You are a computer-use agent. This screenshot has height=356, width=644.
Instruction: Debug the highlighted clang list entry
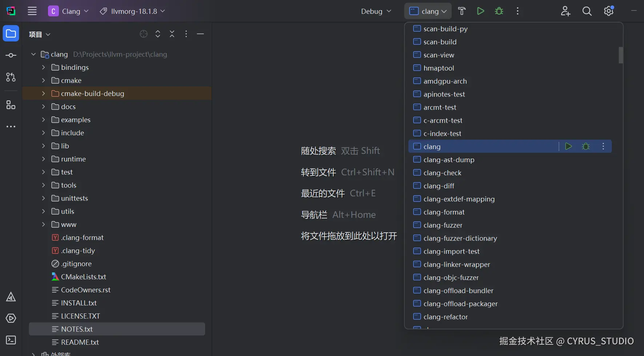[x=585, y=147]
